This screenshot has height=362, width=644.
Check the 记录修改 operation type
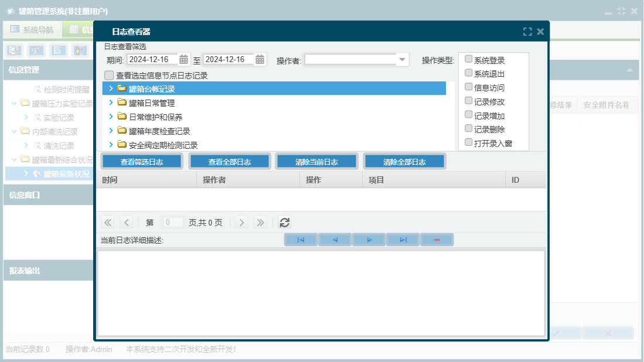click(469, 101)
